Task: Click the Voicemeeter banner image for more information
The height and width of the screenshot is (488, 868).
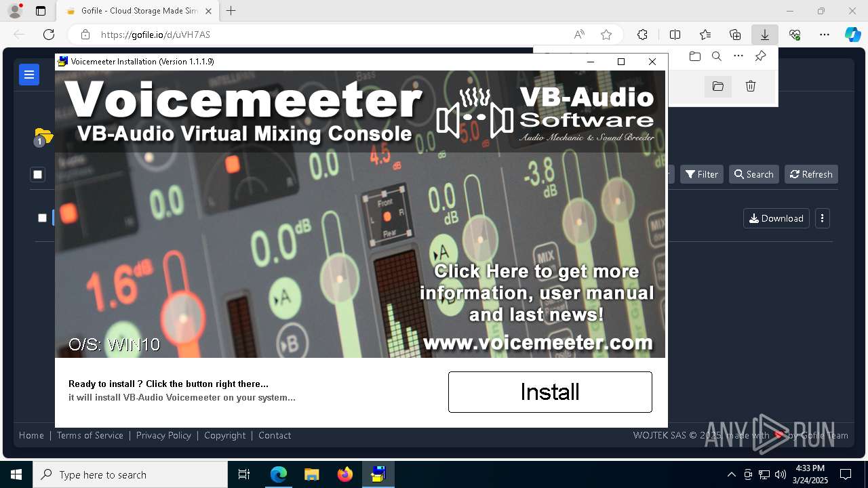Action: tap(360, 214)
